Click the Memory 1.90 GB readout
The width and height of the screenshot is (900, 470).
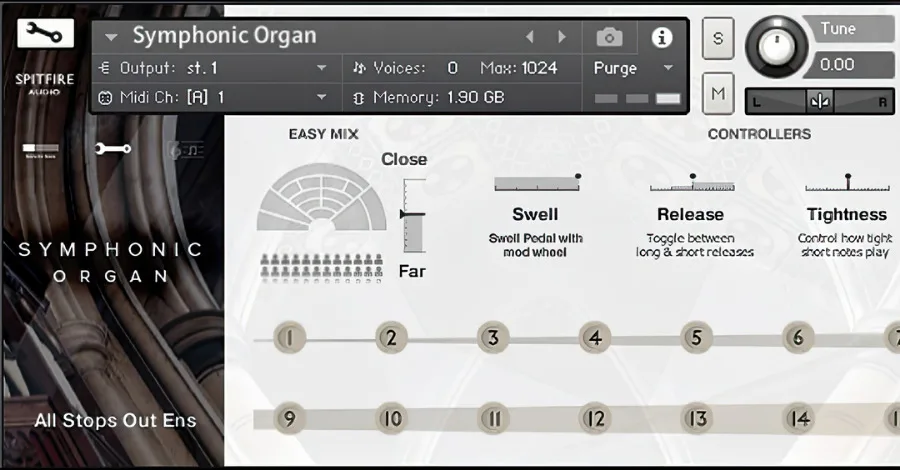tap(439, 98)
